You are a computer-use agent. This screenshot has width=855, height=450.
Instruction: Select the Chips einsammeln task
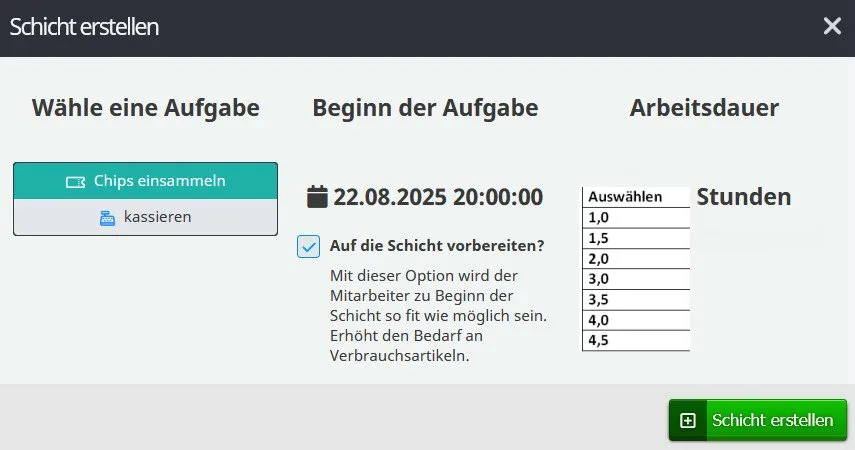[146, 181]
